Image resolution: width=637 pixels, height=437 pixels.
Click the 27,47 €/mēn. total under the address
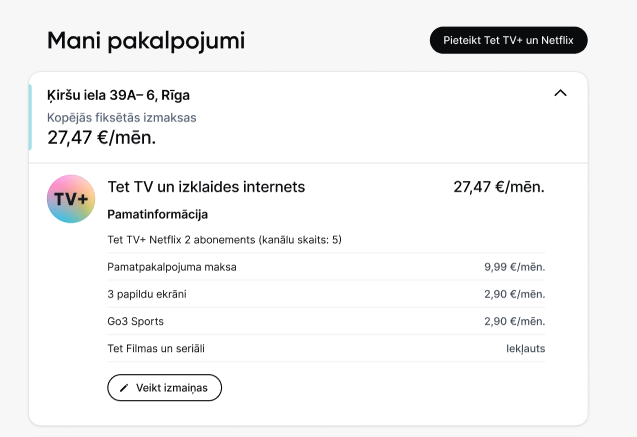[x=101, y=138]
